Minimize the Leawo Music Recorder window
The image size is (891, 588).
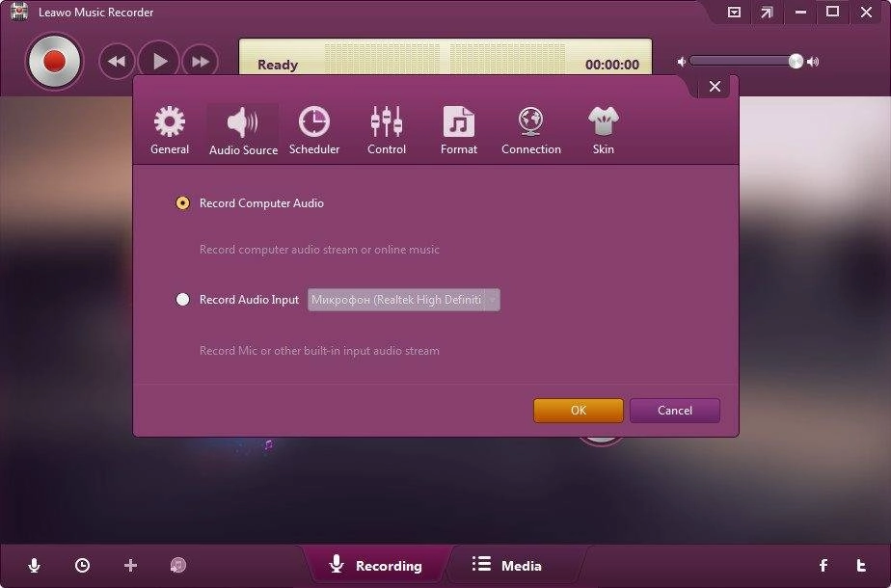[800, 12]
